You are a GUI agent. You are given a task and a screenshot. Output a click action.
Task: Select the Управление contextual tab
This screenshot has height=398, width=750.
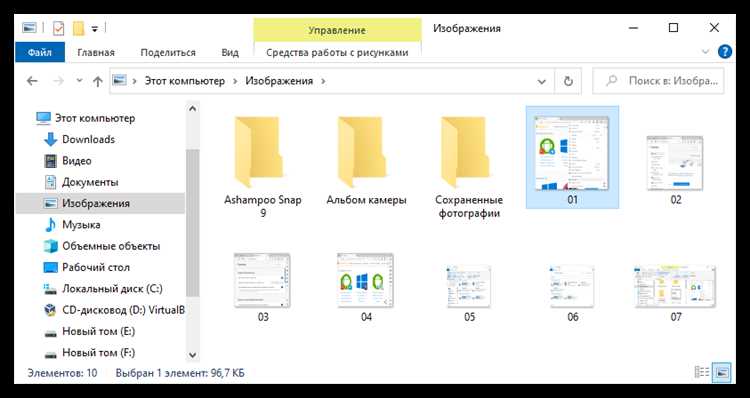tap(337, 30)
